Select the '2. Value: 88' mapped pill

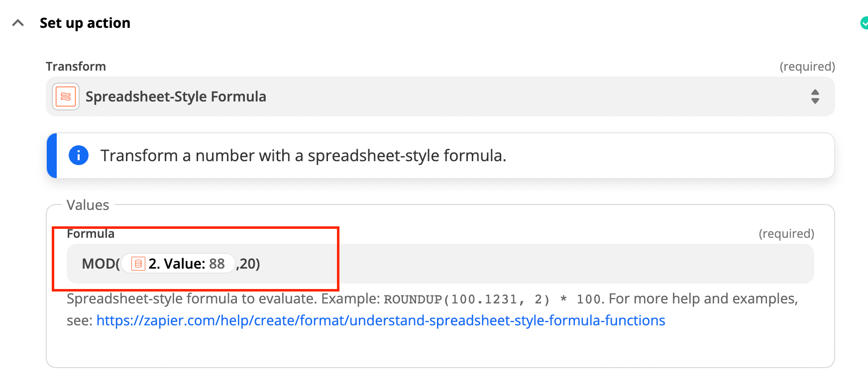click(178, 264)
